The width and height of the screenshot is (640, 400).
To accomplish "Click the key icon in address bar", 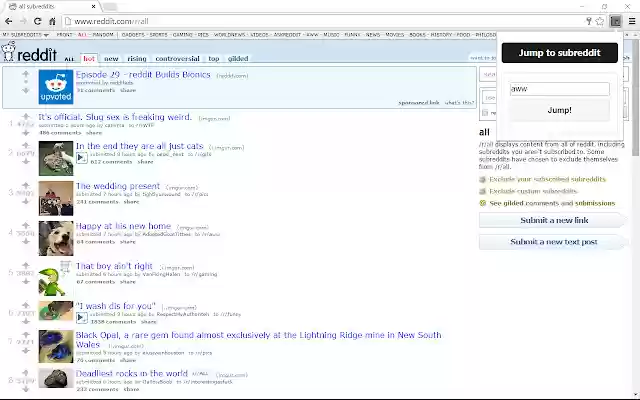I will tap(589, 21).
